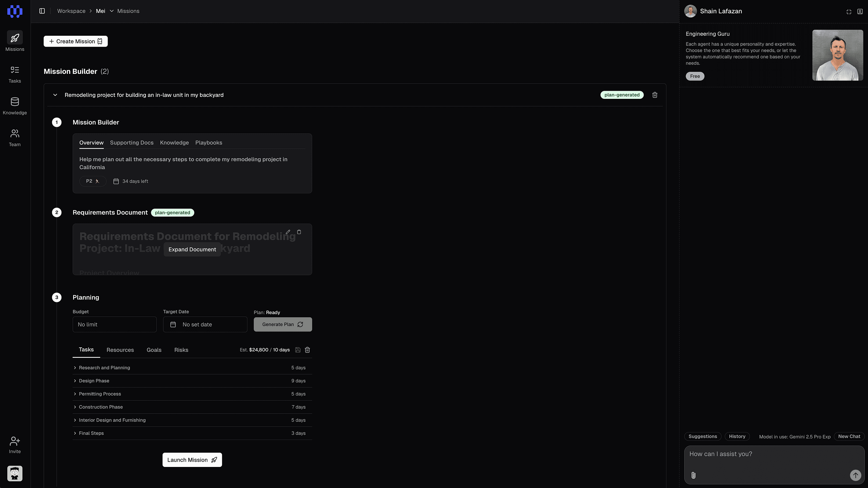868x488 pixels.
Task: Delete the generated plan with trash icon
Action: 307,350
